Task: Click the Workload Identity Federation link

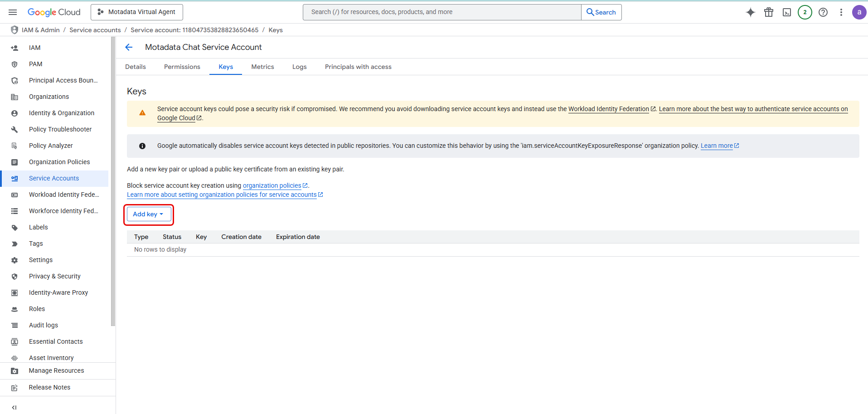Action: coord(608,109)
